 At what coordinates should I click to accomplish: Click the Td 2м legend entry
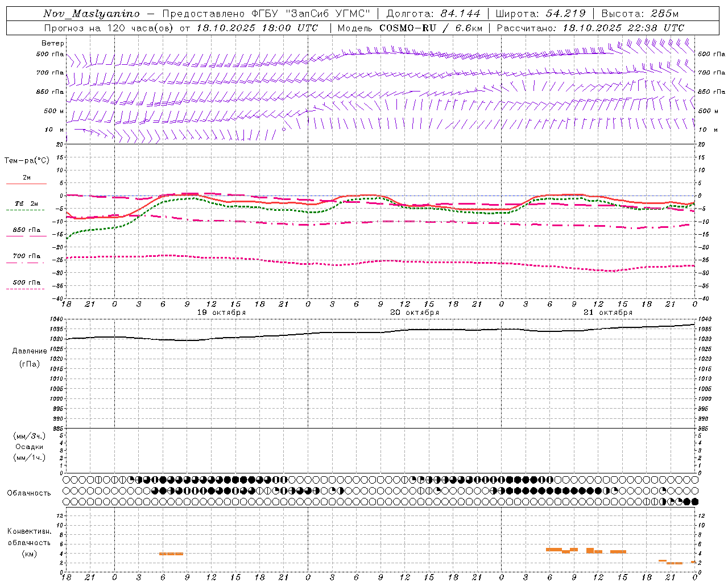[x=27, y=203]
